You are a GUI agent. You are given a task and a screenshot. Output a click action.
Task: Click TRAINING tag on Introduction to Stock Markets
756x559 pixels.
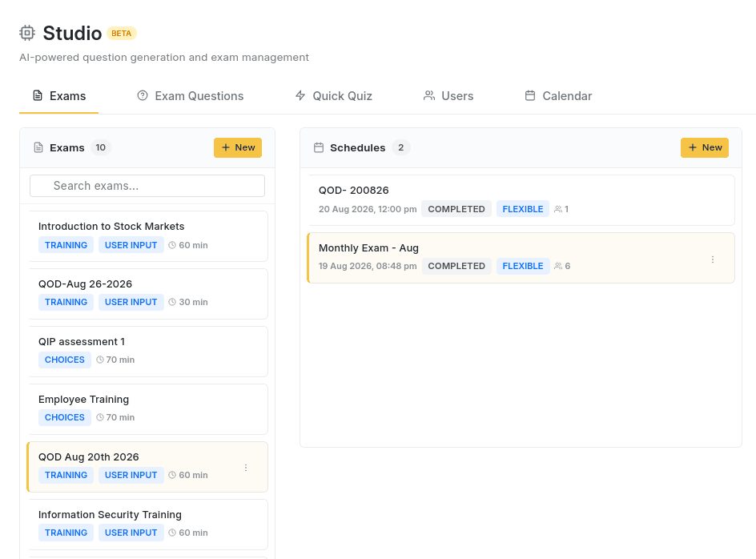pos(66,245)
